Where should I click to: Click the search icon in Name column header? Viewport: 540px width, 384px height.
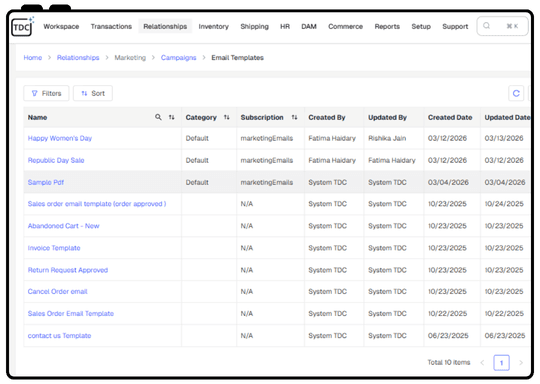point(158,117)
